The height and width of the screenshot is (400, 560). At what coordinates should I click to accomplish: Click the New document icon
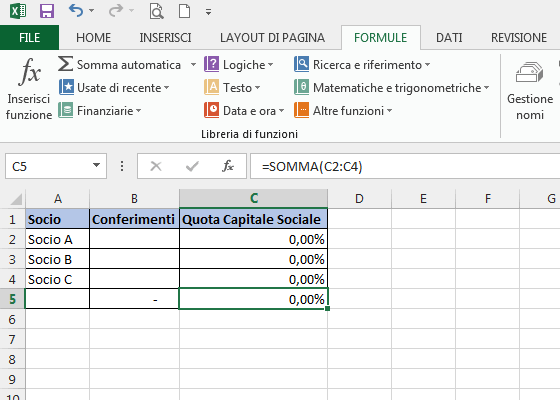point(184,11)
